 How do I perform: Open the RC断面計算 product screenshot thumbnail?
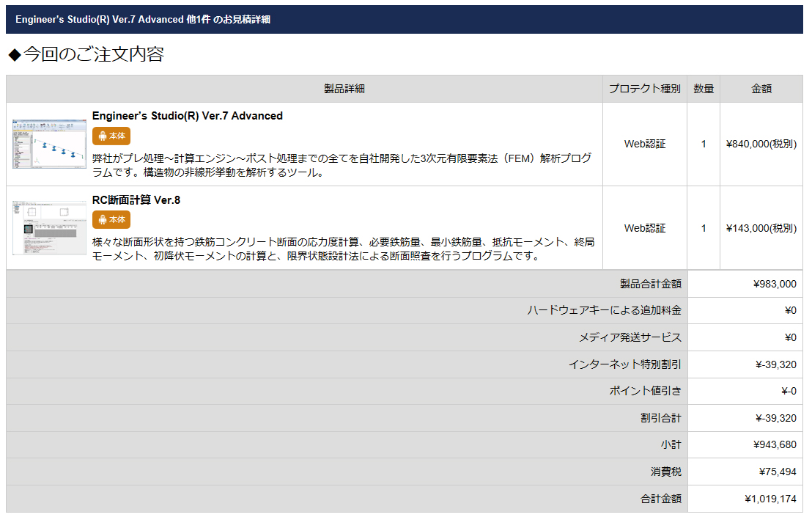[49, 228]
